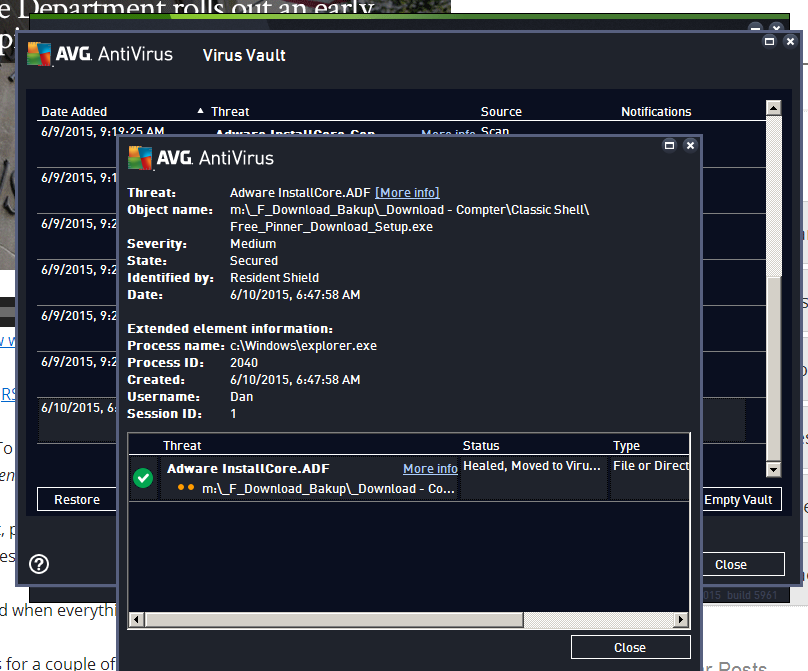The width and height of the screenshot is (808, 671).
Task: Maximize the Virus Vault window
Action: point(770,42)
